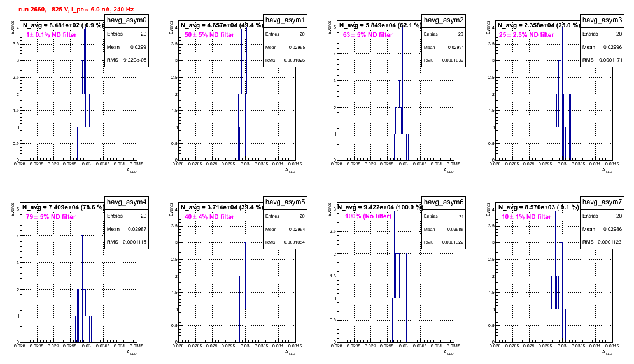This screenshot has height=364, width=634.
Task: Click the 40± 4% ND filter label
Action: [x=209, y=217]
